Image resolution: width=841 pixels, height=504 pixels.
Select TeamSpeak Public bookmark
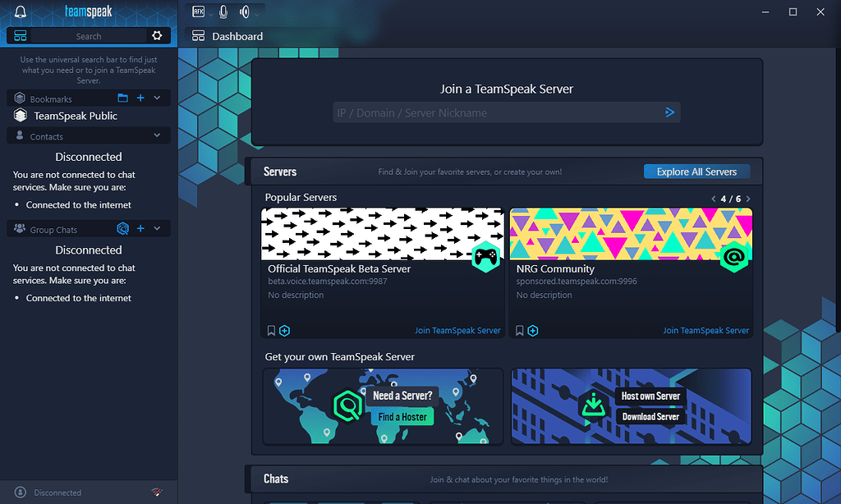[76, 116]
